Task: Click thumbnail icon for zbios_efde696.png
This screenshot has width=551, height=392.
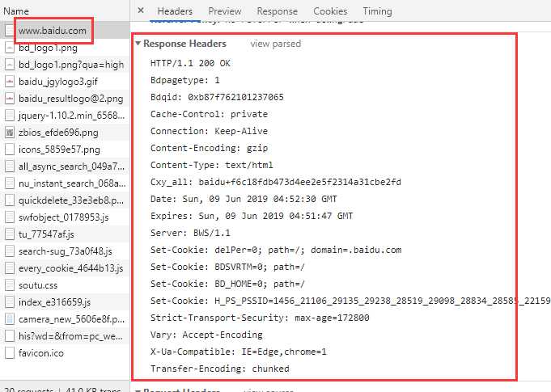Action: click(10, 133)
